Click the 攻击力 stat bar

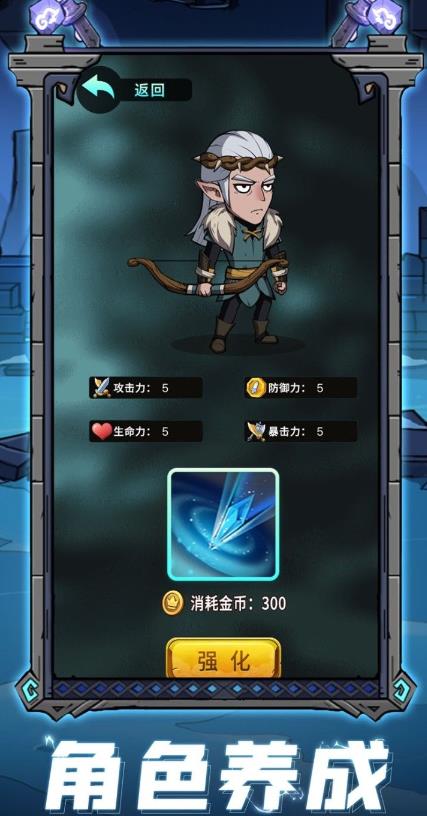tap(146, 388)
